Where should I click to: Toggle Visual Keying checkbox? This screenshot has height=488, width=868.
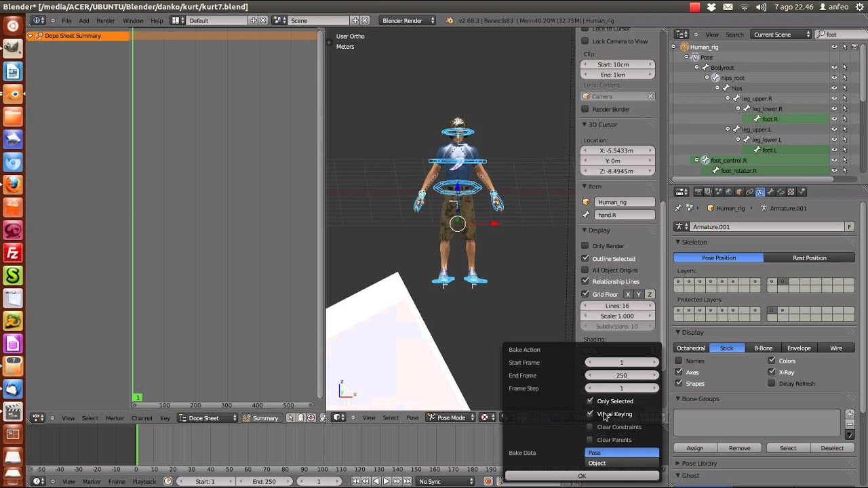(590, 413)
